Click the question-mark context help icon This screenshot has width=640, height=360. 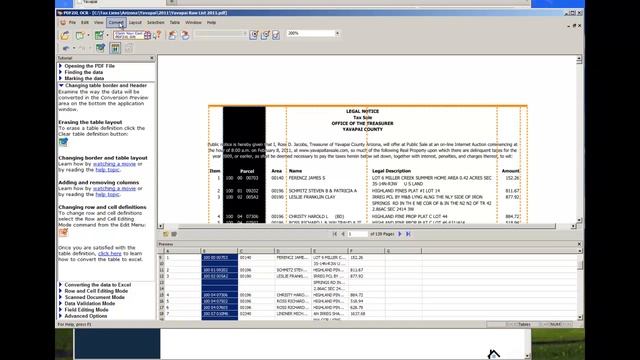click(158, 36)
